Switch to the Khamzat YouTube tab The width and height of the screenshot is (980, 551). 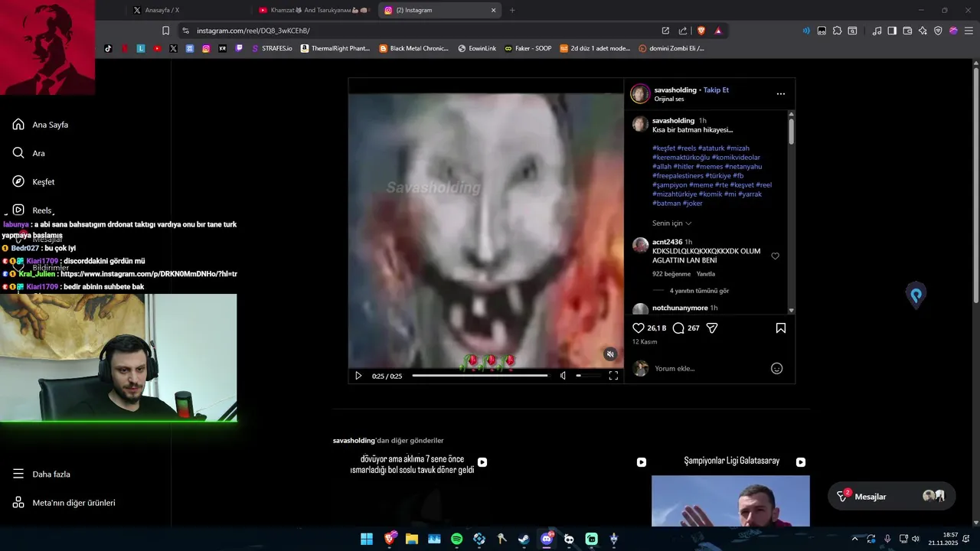(x=314, y=10)
